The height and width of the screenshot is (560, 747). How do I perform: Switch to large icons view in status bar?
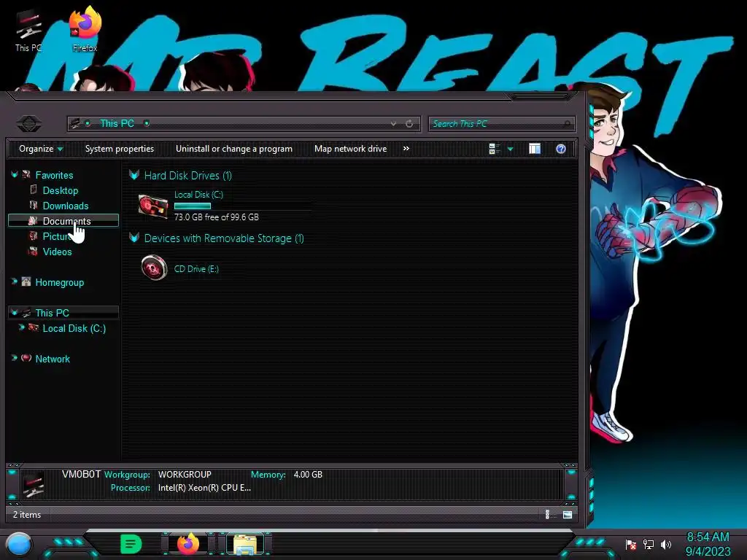click(568, 514)
